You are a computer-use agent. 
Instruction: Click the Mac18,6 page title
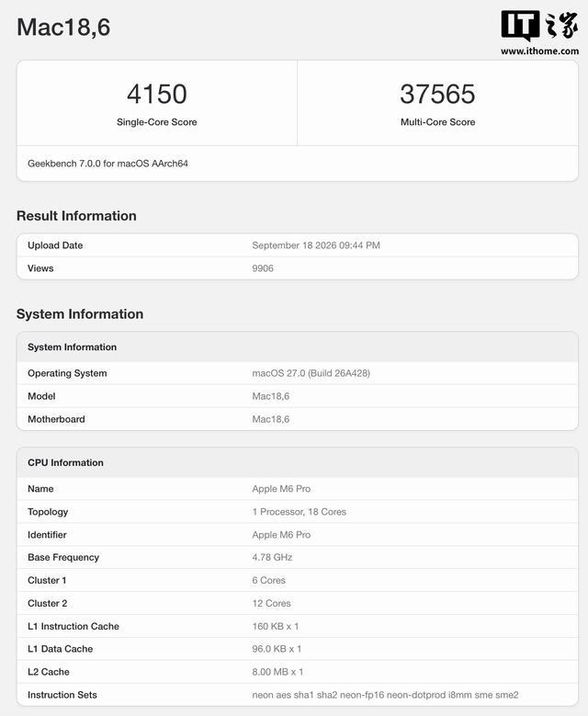(63, 27)
